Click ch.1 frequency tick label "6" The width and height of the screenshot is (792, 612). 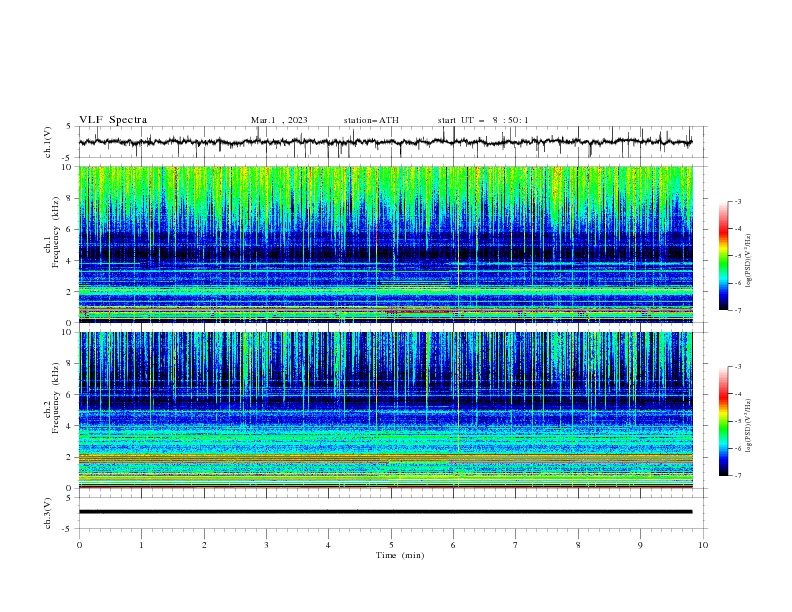[71, 229]
